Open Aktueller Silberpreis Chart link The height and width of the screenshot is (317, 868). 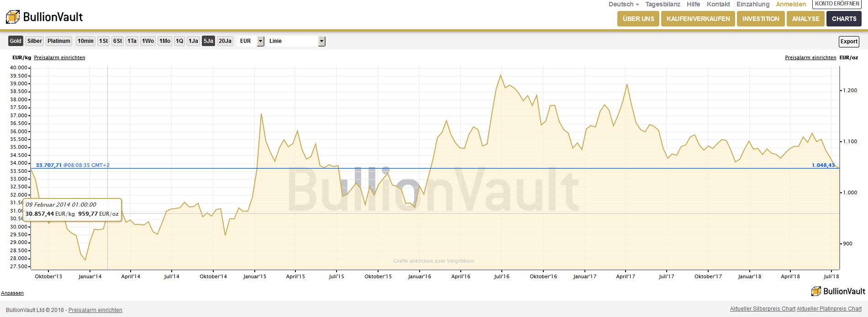point(763,309)
